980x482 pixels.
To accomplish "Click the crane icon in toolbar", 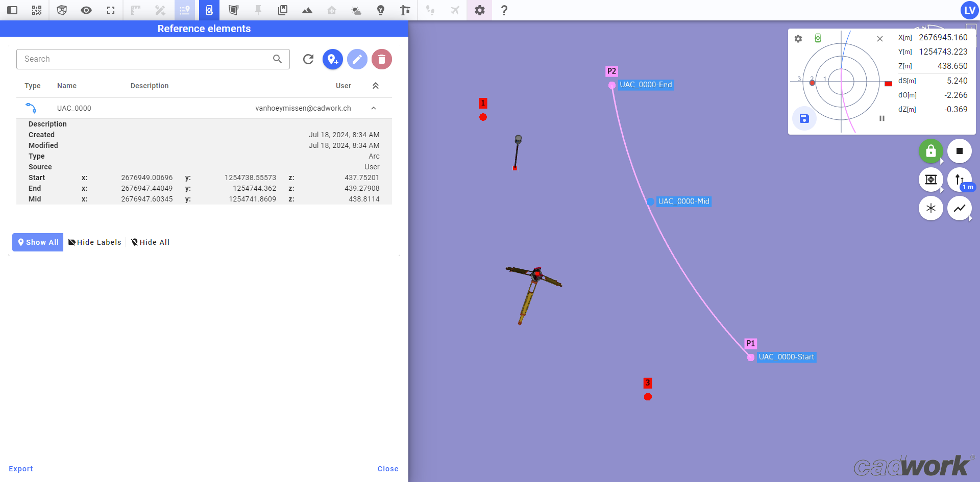I will click(x=405, y=10).
